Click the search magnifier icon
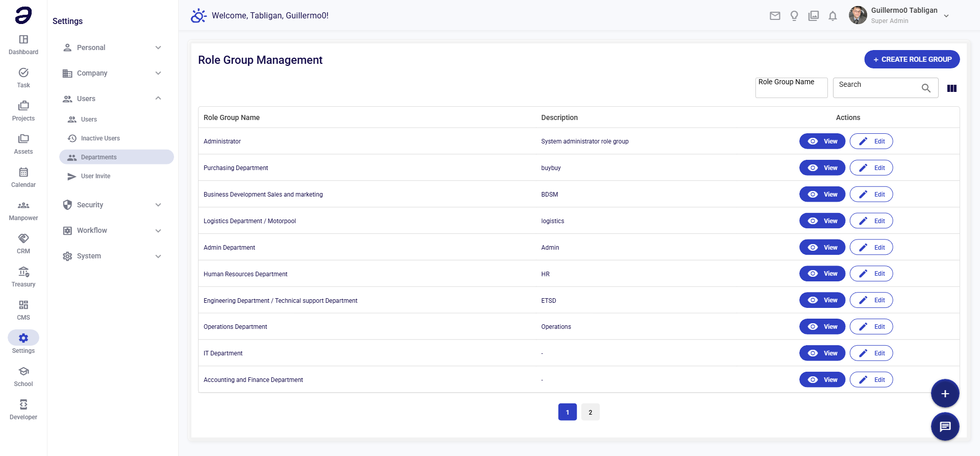The height and width of the screenshot is (456, 980). [926, 88]
